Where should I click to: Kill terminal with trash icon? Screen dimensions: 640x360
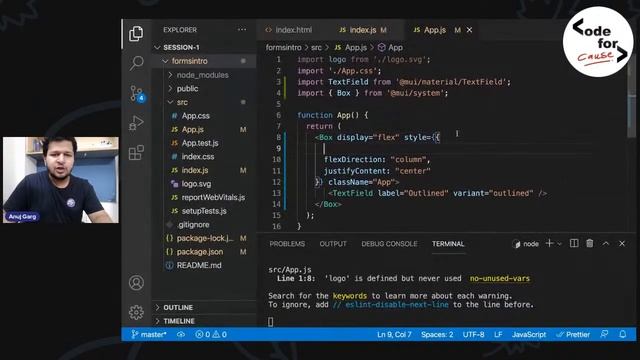point(589,243)
